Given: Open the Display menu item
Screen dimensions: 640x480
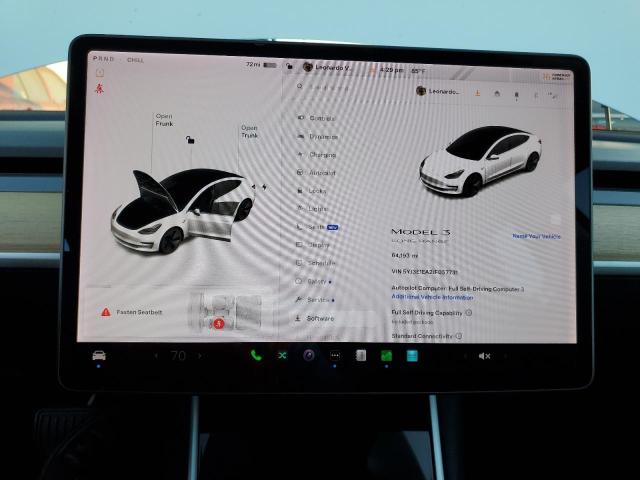Looking at the screenshot, I should (313, 245).
